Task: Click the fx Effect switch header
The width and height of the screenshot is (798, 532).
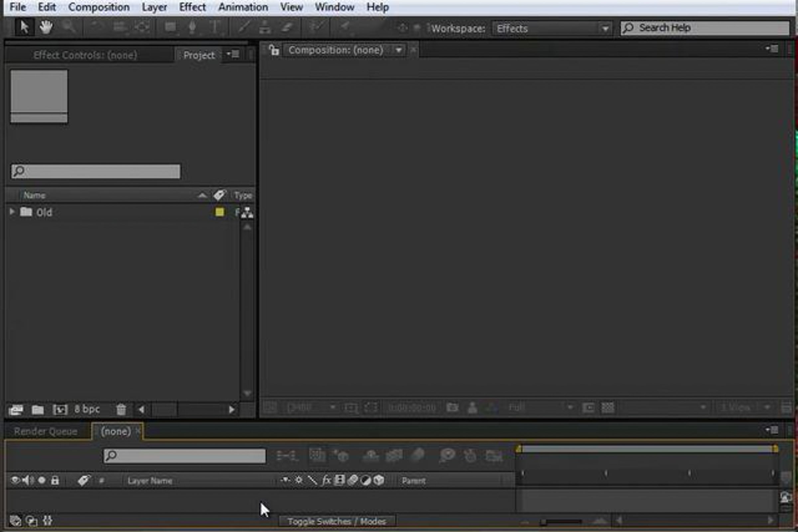Action: coord(326,480)
